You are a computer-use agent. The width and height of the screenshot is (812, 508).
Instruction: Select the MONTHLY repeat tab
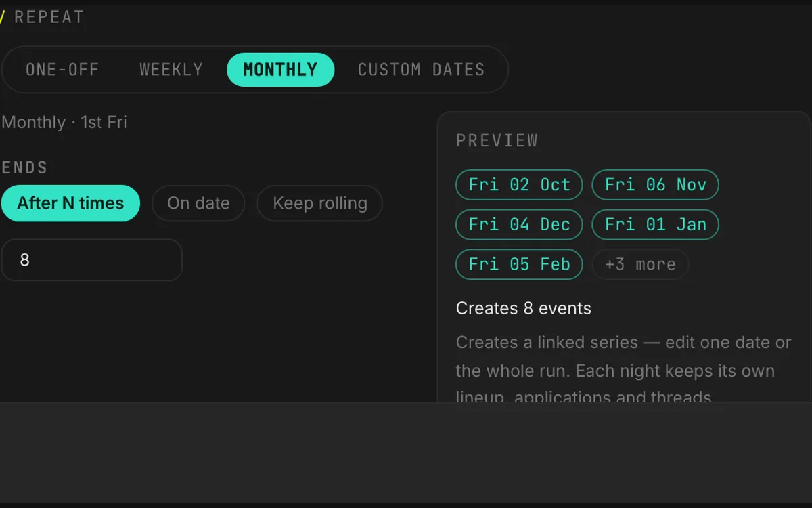click(x=280, y=70)
